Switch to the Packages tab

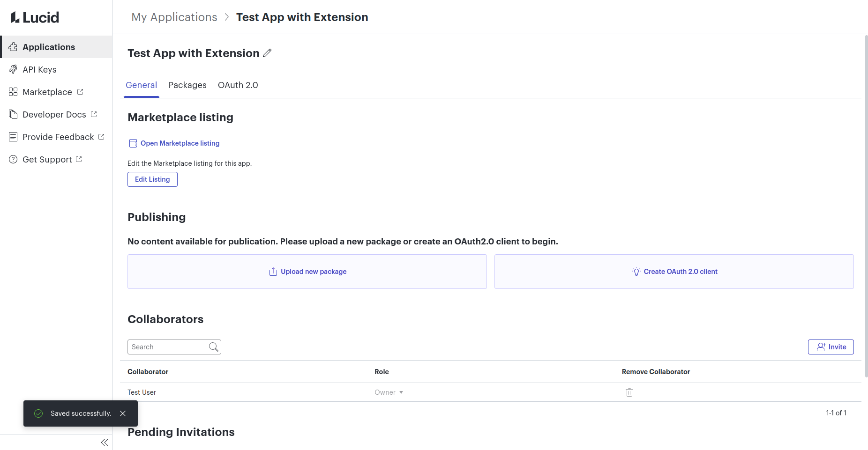[187, 85]
